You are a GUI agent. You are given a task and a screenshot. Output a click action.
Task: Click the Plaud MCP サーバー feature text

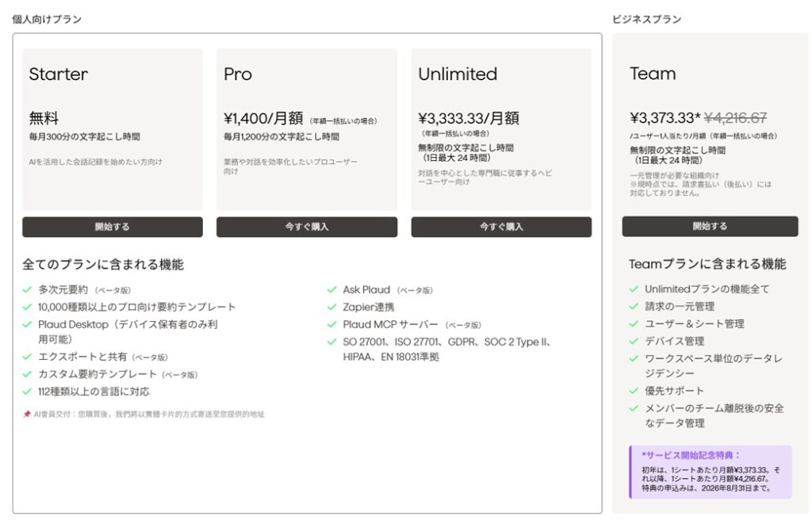390,325
